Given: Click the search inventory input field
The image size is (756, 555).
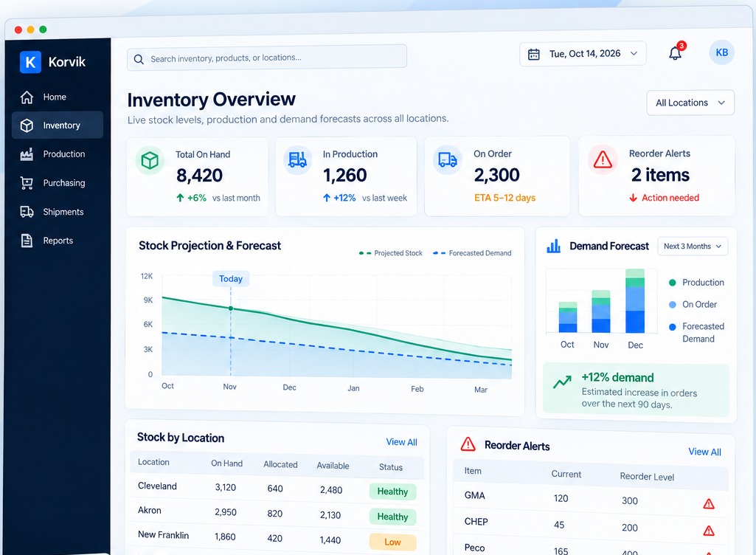Looking at the screenshot, I should [x=266, y=58].
